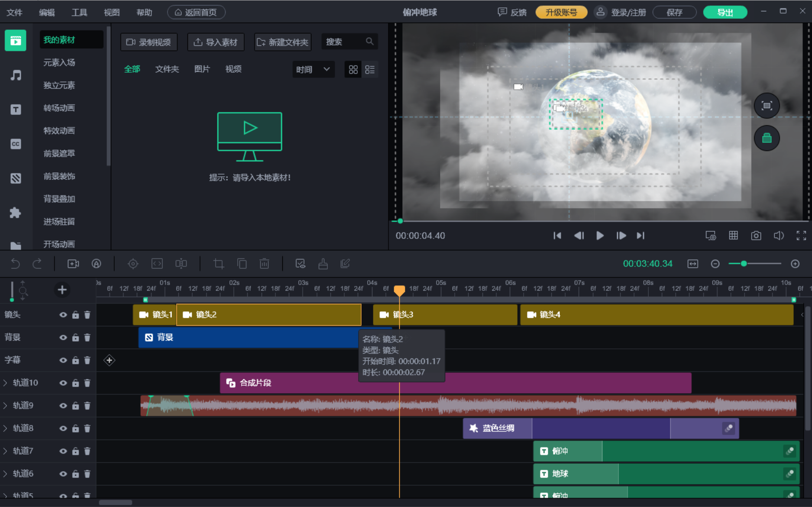Click the fit timeline width icon
The width and height of the screenshot is (812, 507).
(x=693, y=264)
